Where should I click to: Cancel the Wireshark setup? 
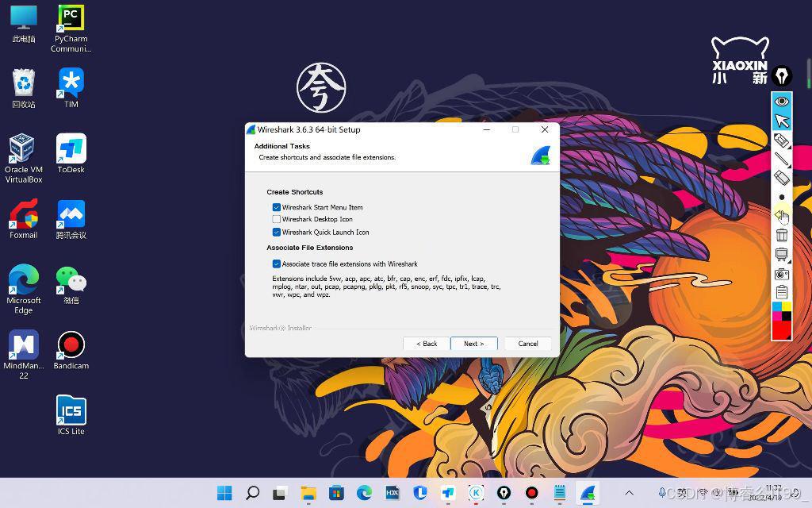[x=527, y=344]
